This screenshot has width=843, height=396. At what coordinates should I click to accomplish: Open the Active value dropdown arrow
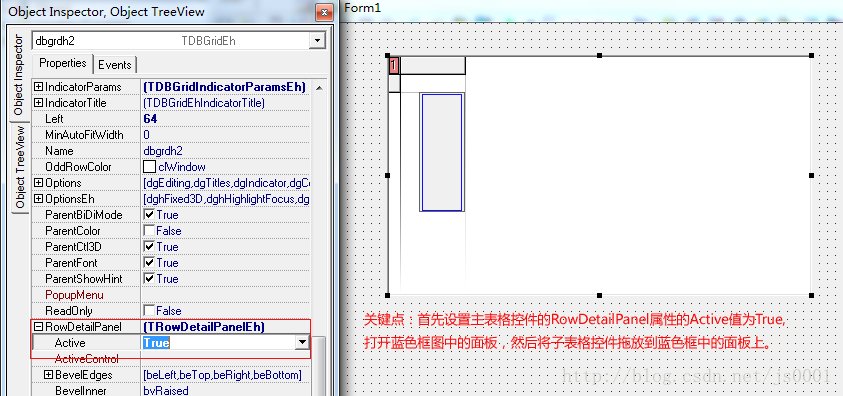point(303,342)
